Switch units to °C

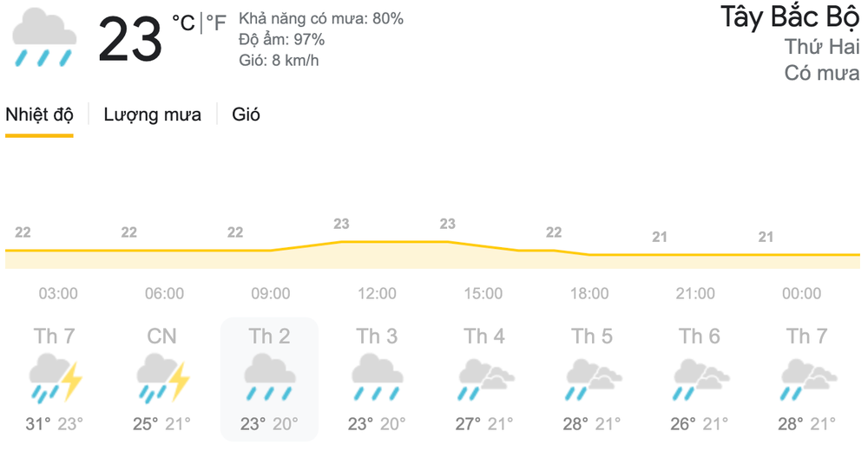coord(183,23)
